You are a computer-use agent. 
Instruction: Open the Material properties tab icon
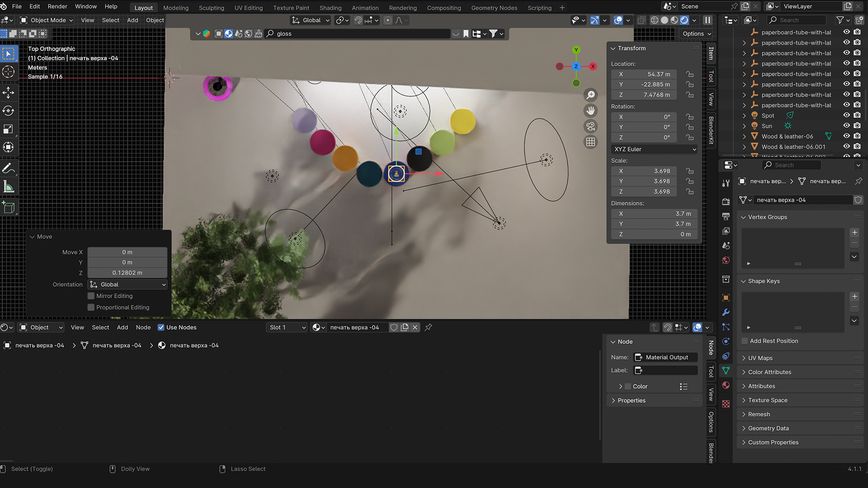click(x=726, y=385)
